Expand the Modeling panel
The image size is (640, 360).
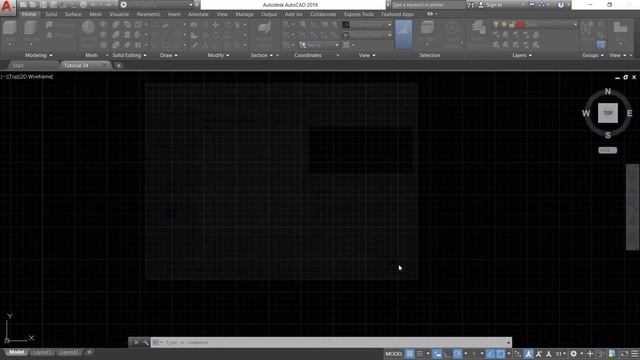pos(39,55)
